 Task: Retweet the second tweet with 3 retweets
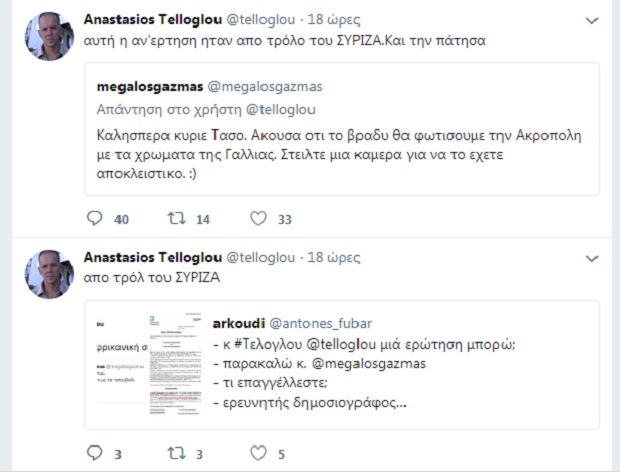176,453
